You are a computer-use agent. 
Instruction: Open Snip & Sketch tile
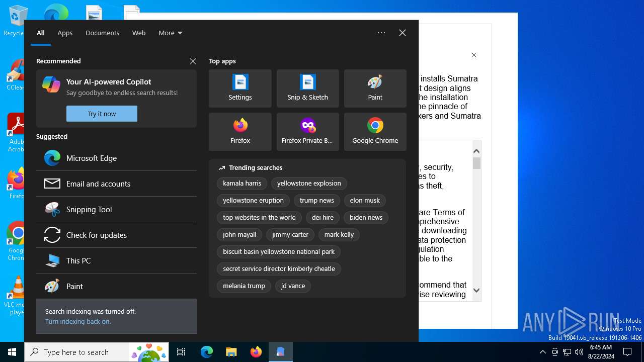[x=307, y=88]
